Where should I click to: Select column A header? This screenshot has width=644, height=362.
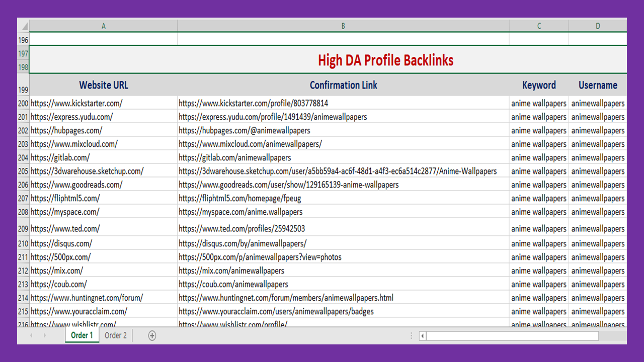pos(104,26)
